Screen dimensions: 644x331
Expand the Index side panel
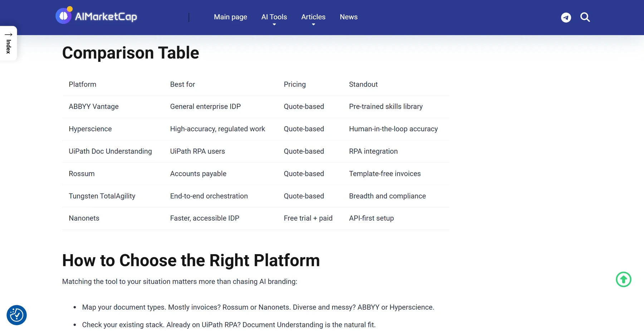(9, 43)
